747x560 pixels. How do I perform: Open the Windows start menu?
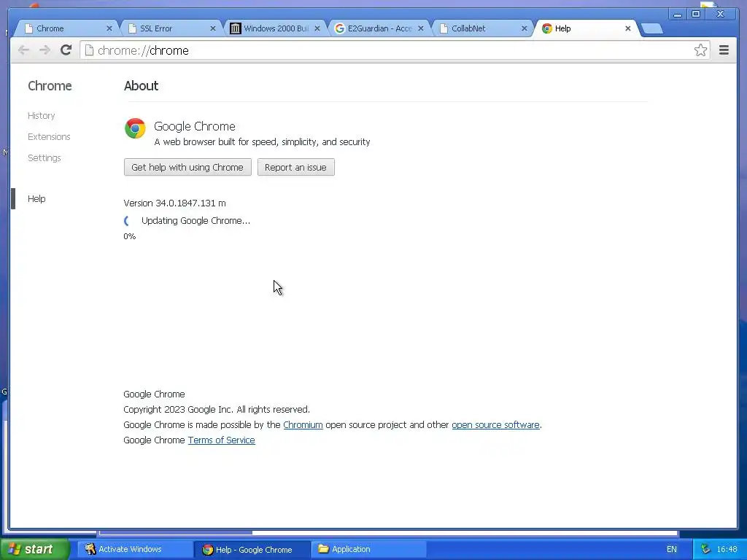(35, 549)
